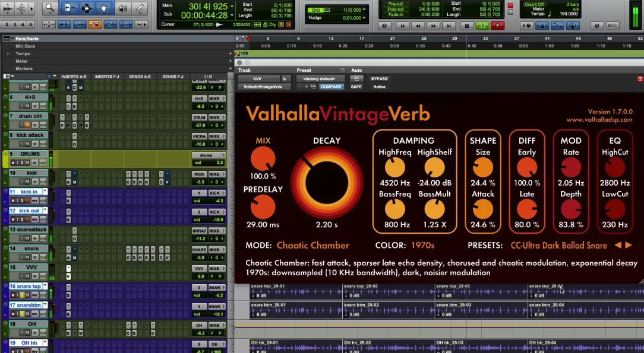
Task: Select the Selector waveform tool
Action: coord(86,8)
